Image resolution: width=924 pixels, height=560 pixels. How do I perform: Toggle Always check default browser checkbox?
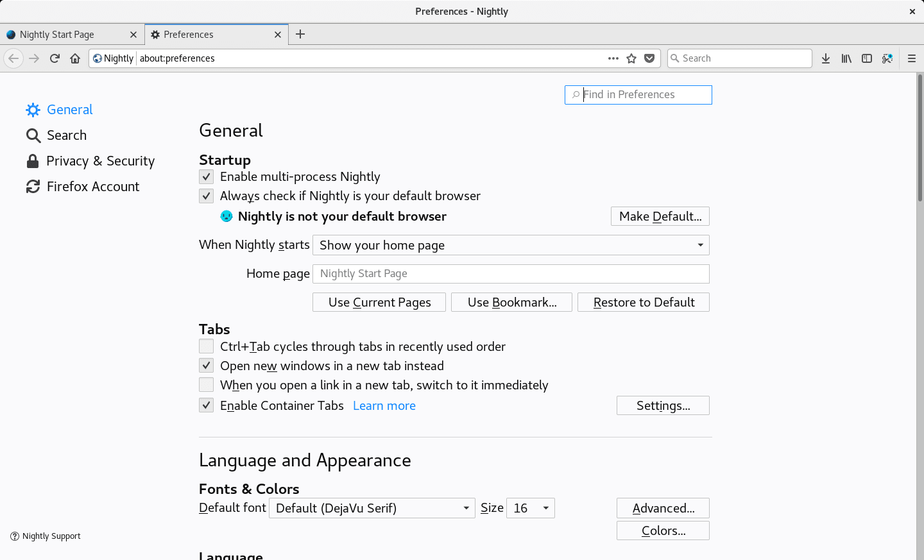click(x=206, y=196)
